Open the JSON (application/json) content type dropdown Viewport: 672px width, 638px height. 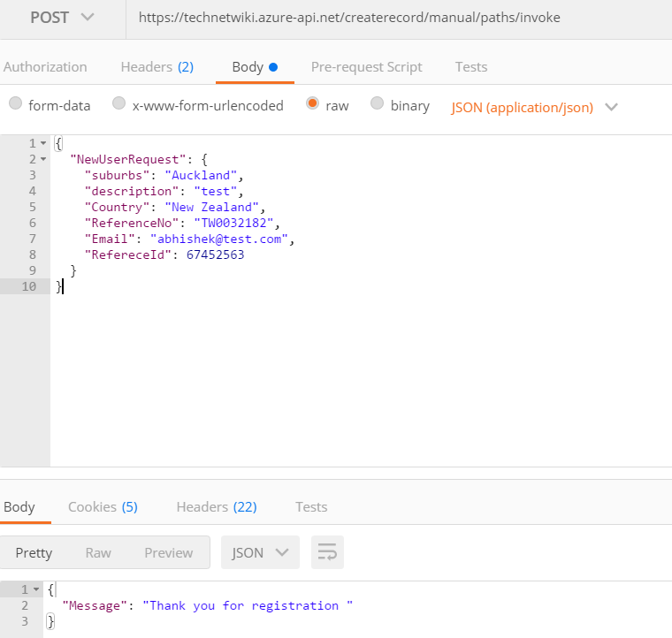pos(534,107)
